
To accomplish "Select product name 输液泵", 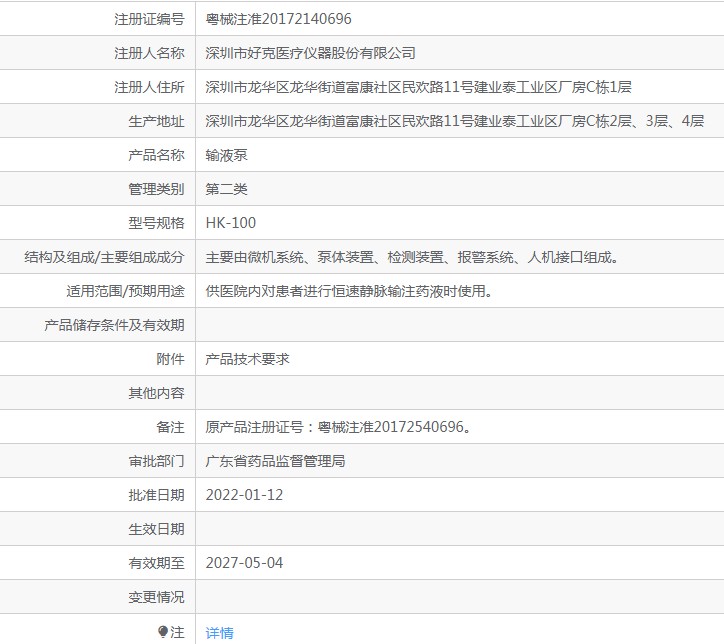I will 226,155.
